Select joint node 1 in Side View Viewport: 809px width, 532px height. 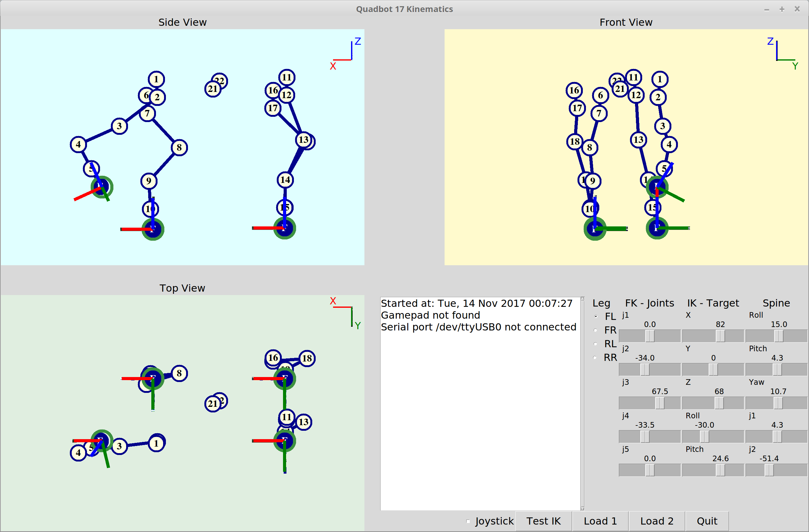pos(156,79)
